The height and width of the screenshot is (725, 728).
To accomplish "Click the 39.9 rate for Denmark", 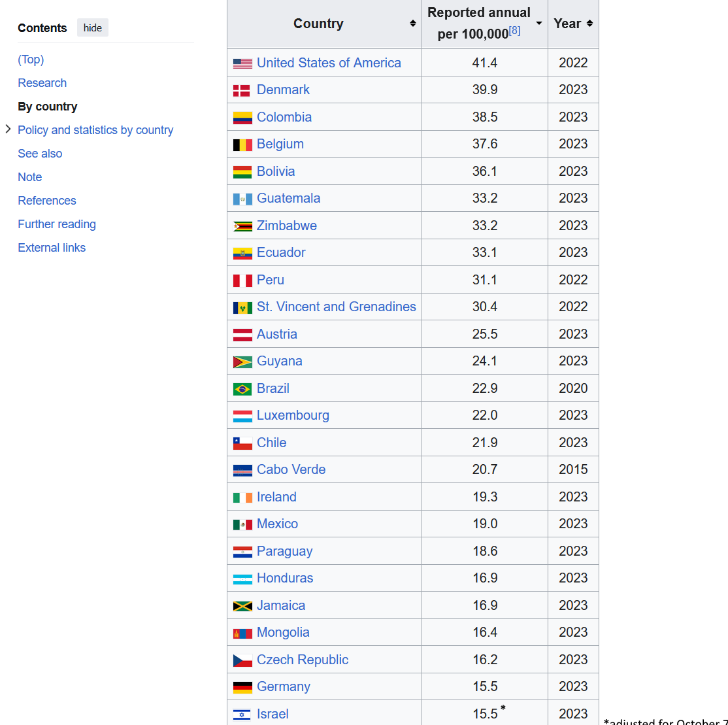I will (485, 90).
